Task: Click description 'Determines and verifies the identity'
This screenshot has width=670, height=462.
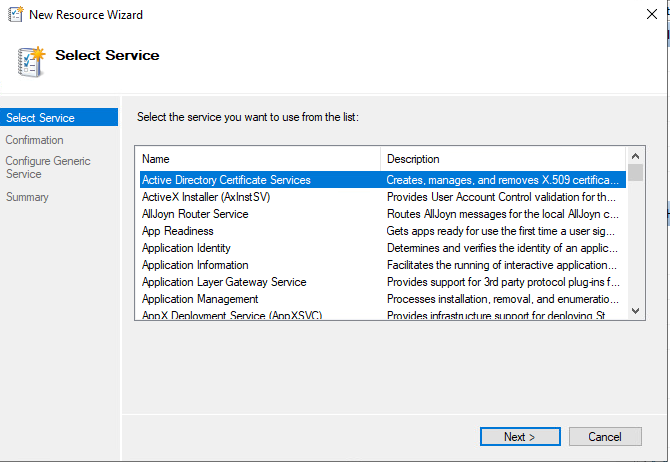Action: (502, 248)
